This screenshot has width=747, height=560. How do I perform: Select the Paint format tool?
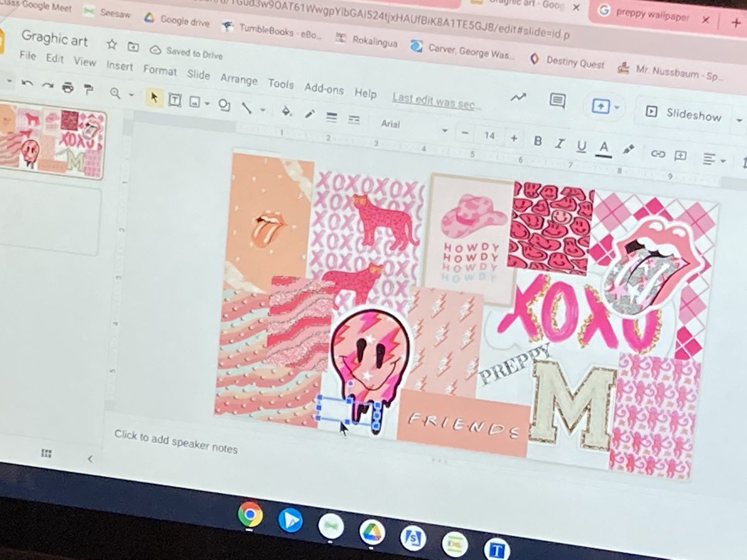[x=88, y=89]
